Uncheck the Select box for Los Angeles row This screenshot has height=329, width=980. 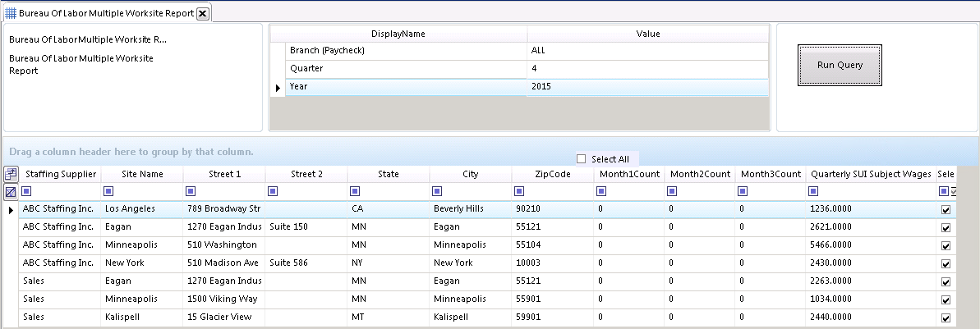(945, 209)
